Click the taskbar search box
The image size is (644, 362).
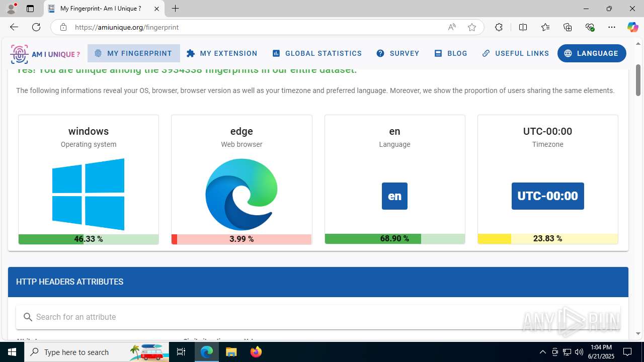click(97, 352)
